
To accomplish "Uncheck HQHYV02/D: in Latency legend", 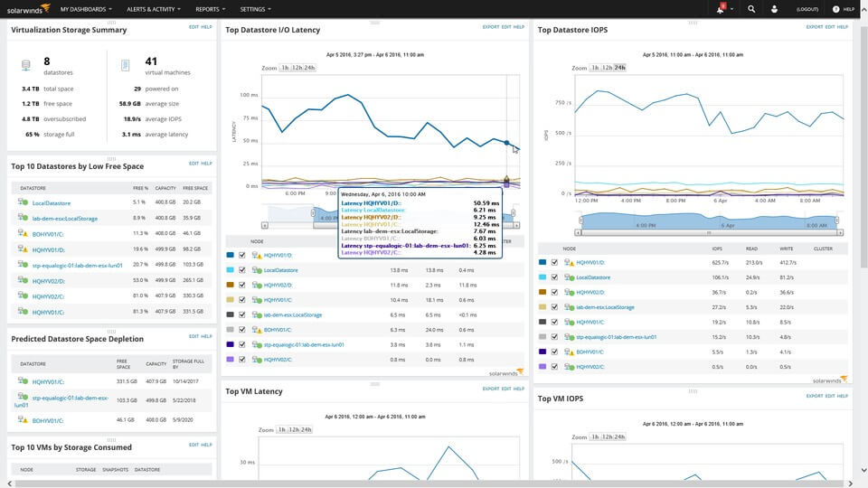I will click(242, 285).
